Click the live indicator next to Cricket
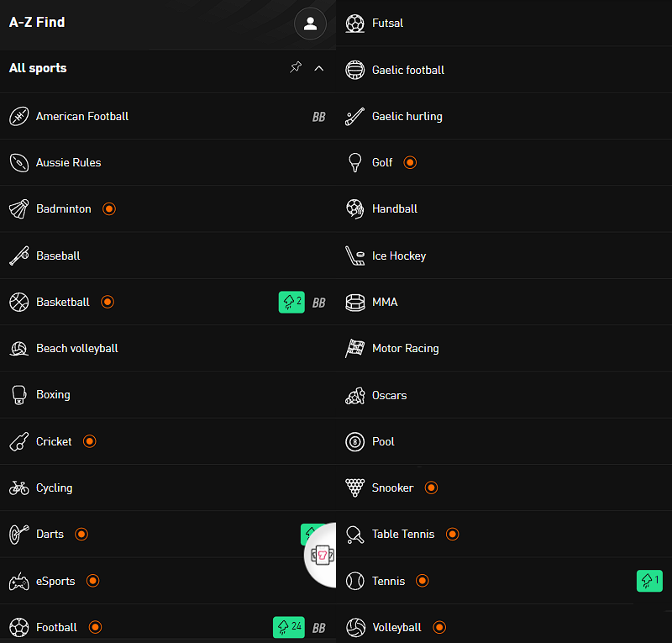The image size is (672, 643). click(x=90, y=442)
